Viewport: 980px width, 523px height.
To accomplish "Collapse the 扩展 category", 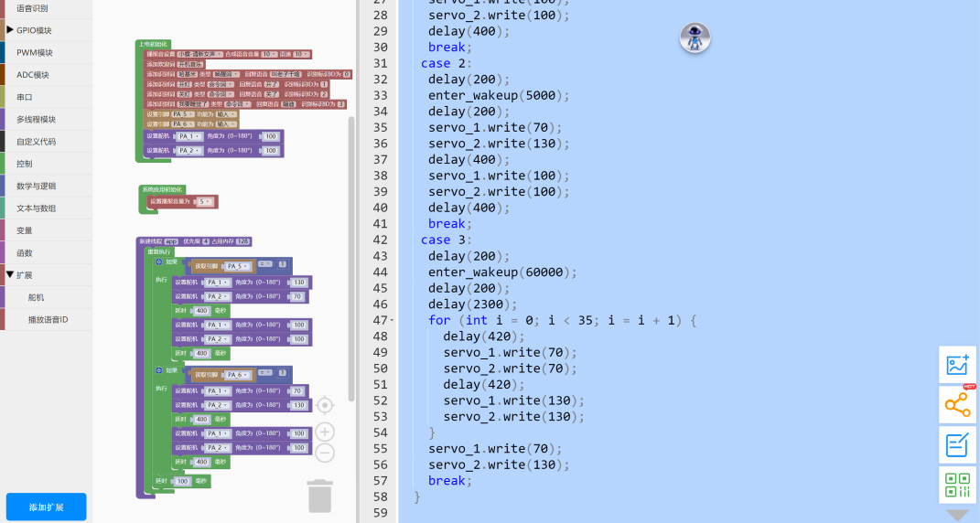I will [10, 274].
